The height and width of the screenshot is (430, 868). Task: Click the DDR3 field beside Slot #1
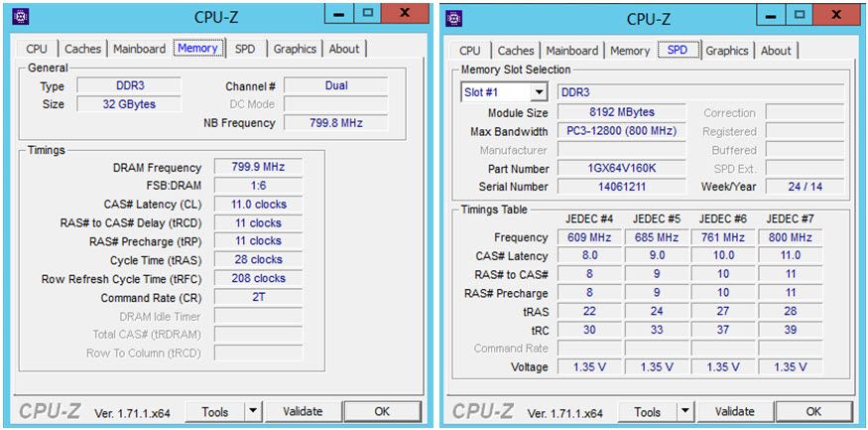(700, 92)
